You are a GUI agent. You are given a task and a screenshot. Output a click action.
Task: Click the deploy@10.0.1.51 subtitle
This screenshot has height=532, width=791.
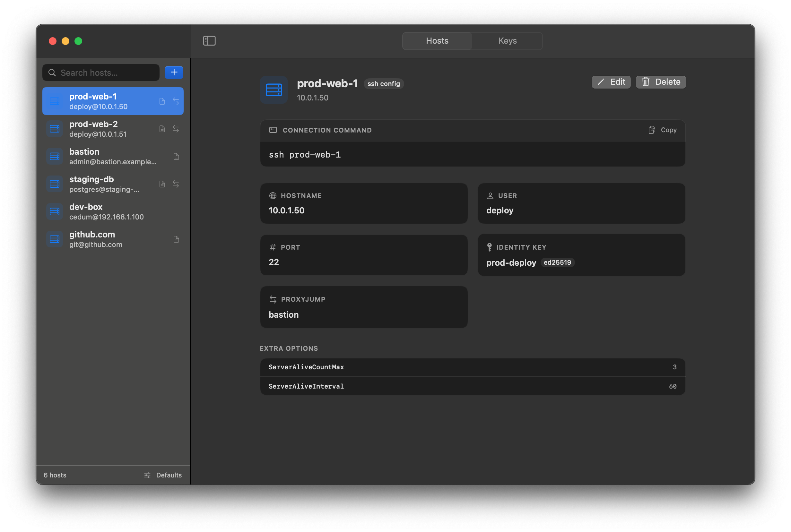click(98, 134)
